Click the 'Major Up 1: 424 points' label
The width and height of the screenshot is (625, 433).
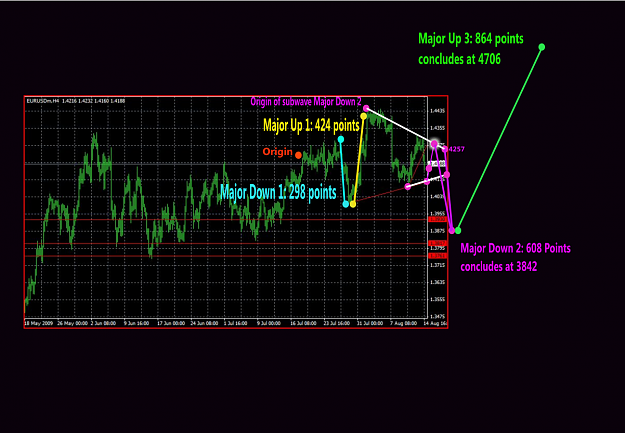(x=311, y=126)
